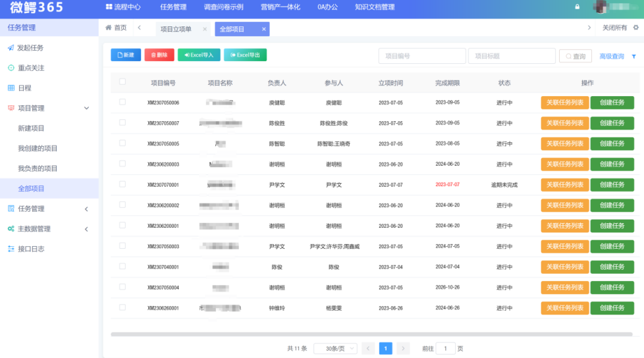This screenshot has height=358, width=644.
Task: Click the lock icon in top bar
Action: [x=577, y=7]
